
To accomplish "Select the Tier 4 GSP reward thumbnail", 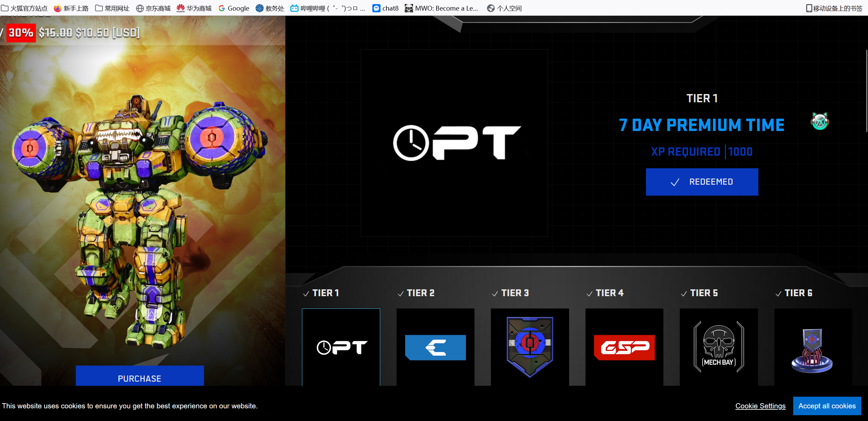I will click(624, 347).
